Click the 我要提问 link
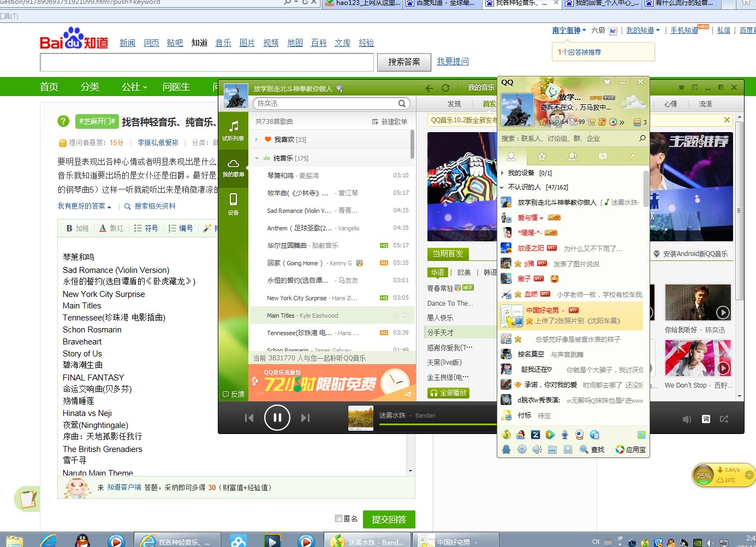 (x=453, y=62)
